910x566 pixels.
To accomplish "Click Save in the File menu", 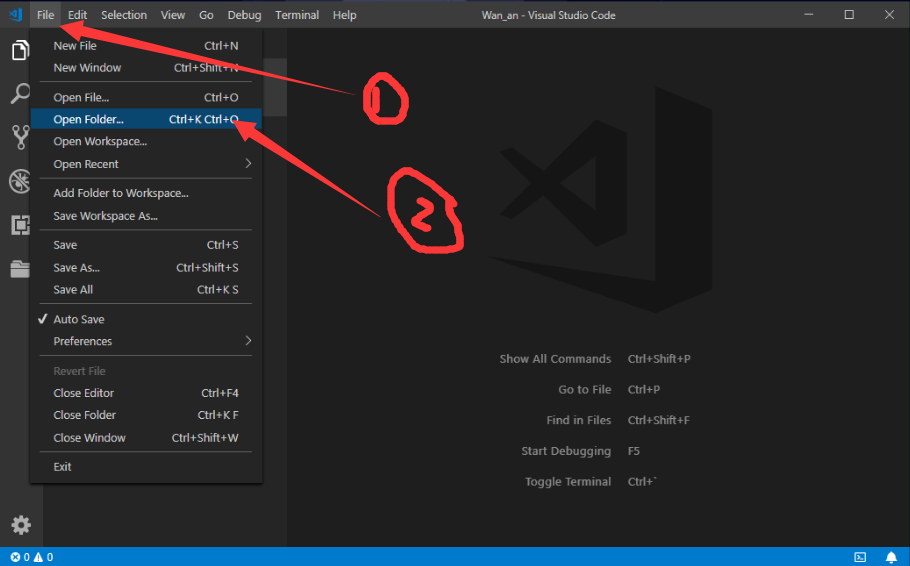I will coord(146,245).
